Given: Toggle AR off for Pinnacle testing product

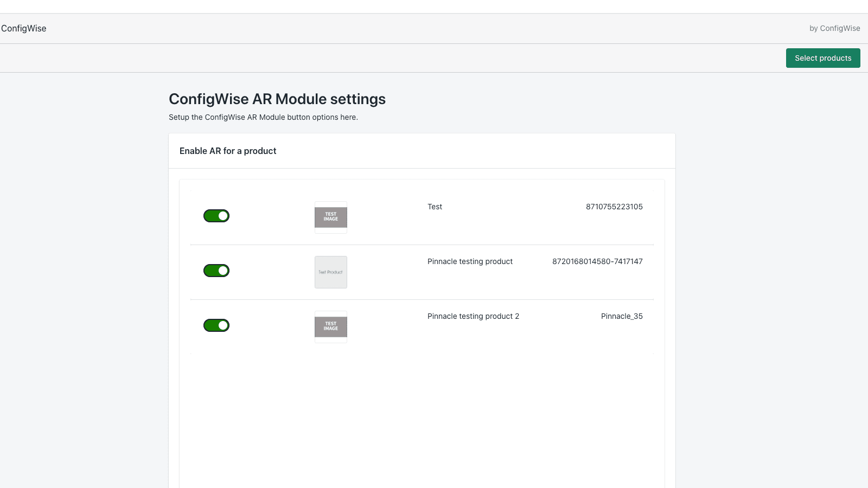Looking at the screenshot, I should 216,270.
